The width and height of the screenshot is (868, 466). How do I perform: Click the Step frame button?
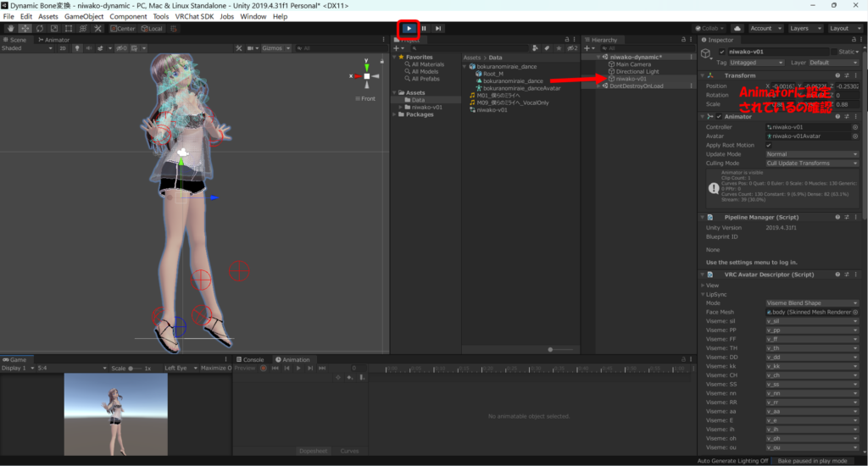point(438,28)
